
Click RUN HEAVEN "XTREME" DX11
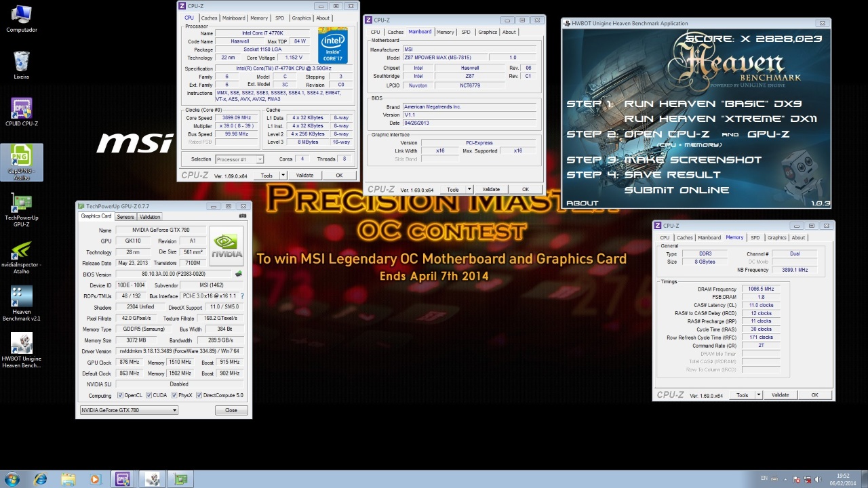[x=721, y=119]
